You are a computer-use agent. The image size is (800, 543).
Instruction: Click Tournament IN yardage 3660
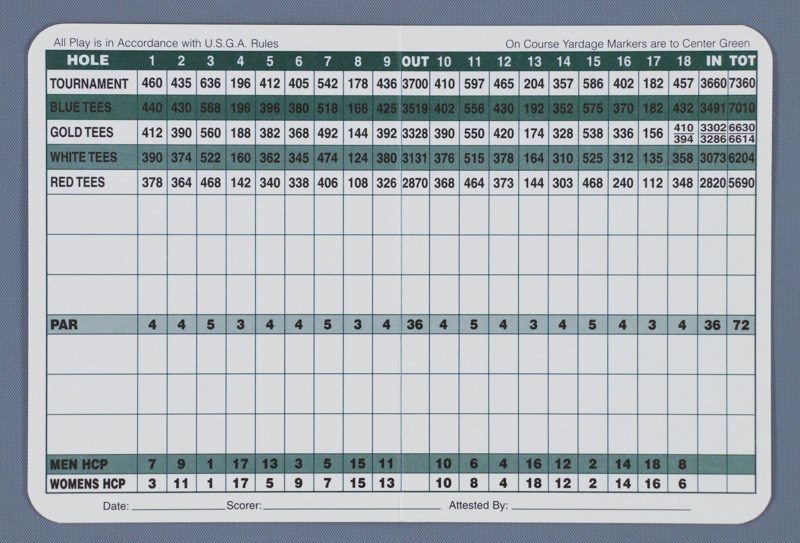[713, 84]
